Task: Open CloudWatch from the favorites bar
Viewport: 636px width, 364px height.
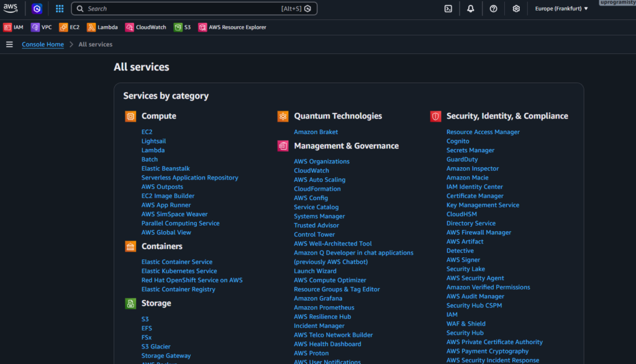Action: (145, 27)
